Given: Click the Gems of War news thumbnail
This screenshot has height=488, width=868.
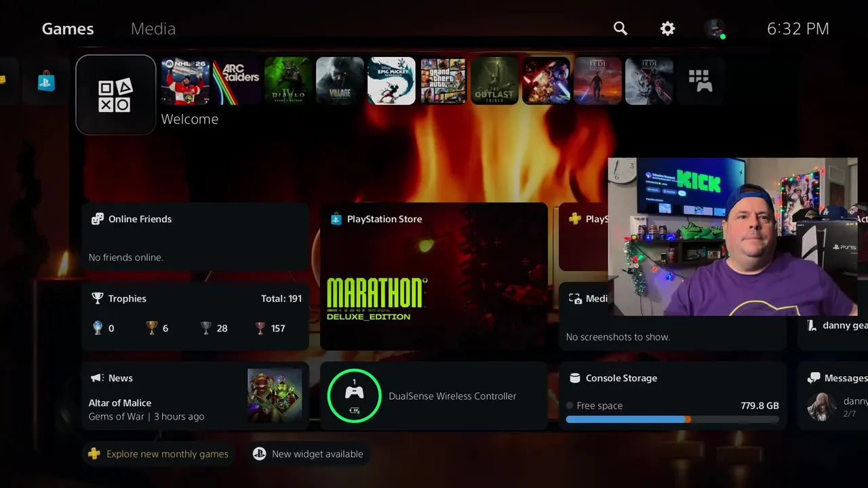Looking at the screenshot, I should tap(275, 396).
